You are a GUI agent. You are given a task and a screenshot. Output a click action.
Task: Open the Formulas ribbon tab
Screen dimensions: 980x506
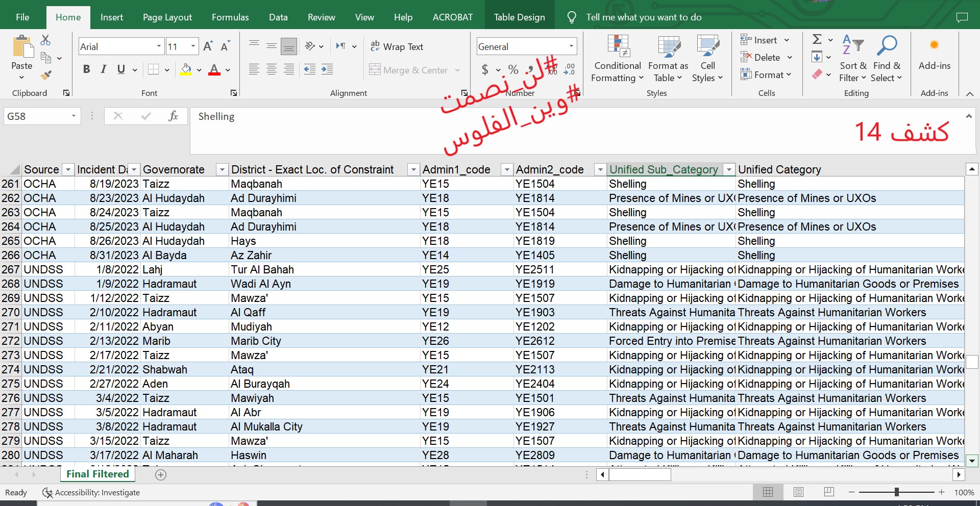pyautogui.click(x=230, y=17)
